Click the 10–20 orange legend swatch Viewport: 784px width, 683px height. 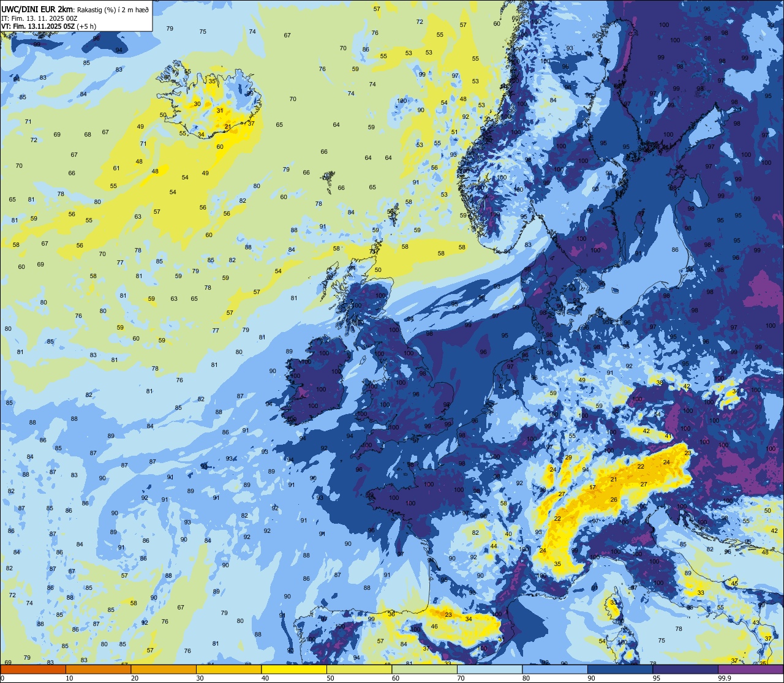point(98,669)
